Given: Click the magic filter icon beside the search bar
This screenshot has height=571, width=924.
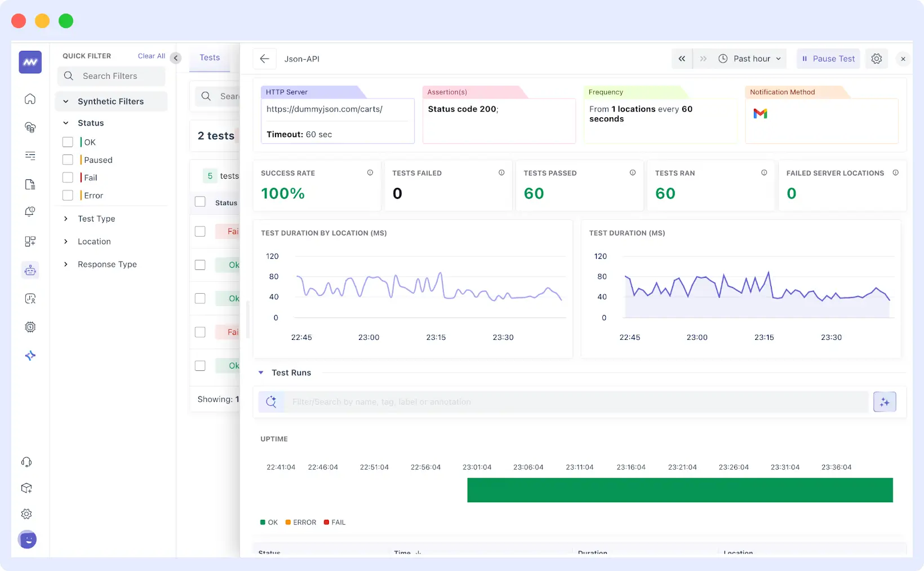Looking at the screenshot, I should (x=885, y=401).
